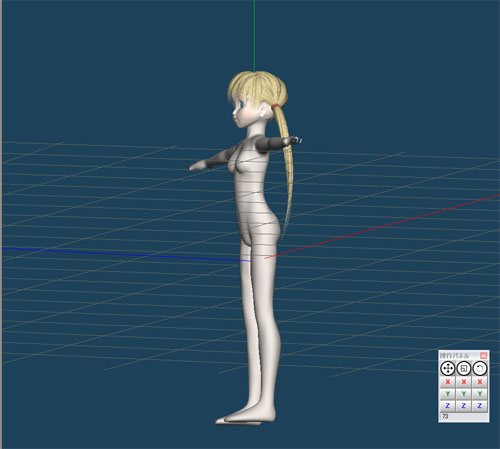This screenshot has height=449, width=500.
Task: Click the Z button under scale tool
Action: (x=464, y=406)
